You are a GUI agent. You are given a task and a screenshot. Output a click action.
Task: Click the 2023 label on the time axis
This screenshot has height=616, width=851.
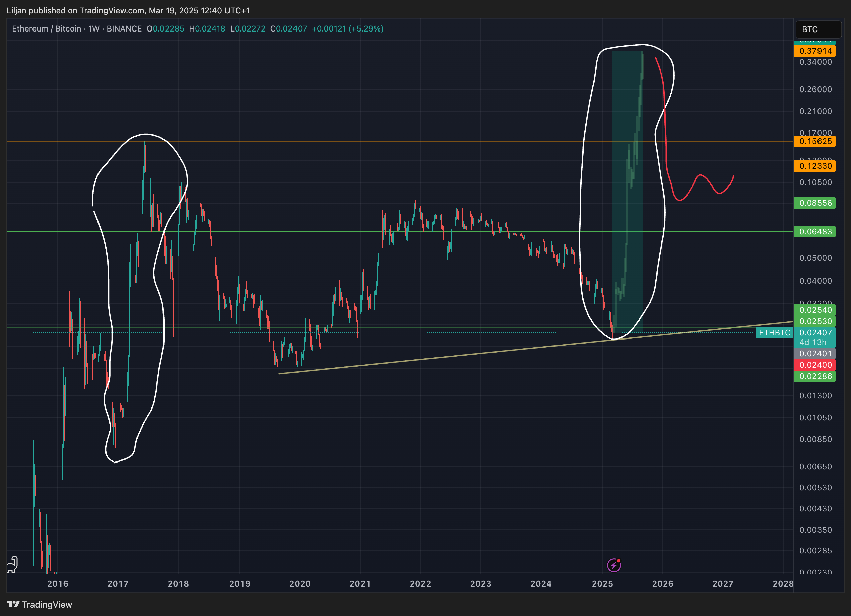481,584
